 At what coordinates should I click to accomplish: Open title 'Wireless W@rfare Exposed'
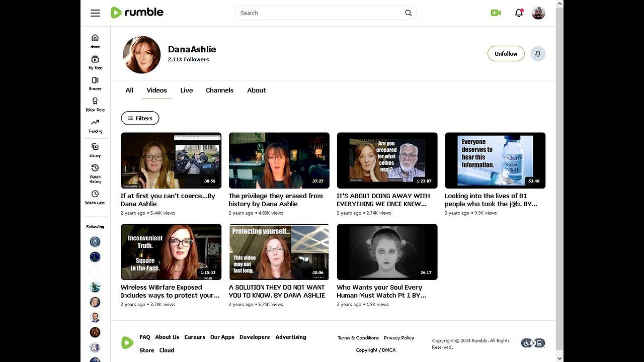click(170, 292)
